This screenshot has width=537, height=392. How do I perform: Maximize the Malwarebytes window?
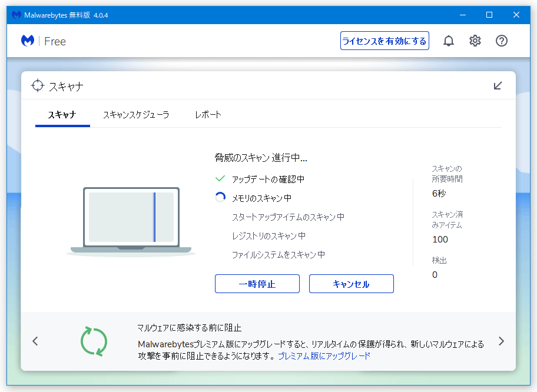click(x=489, y=15)
